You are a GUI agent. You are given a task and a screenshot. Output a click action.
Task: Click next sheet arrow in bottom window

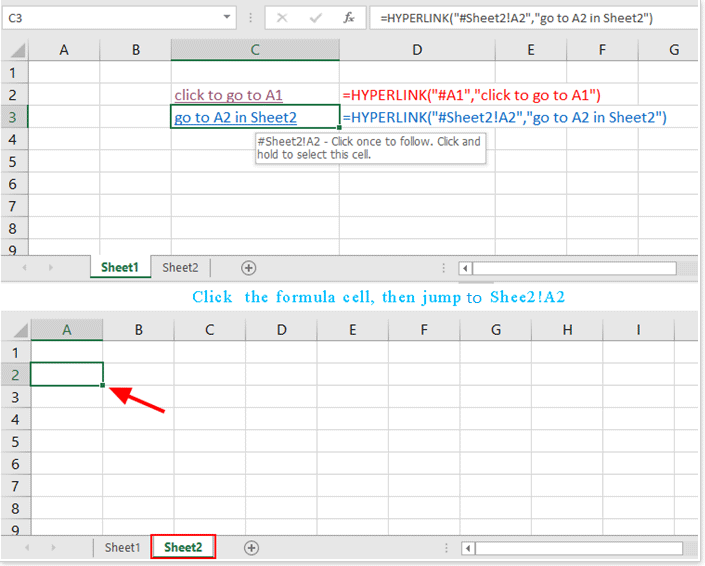(53, 547)
